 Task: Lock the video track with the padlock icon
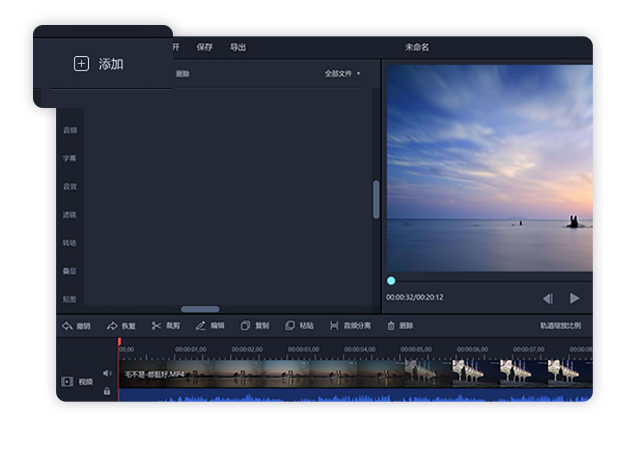point(107,391)
